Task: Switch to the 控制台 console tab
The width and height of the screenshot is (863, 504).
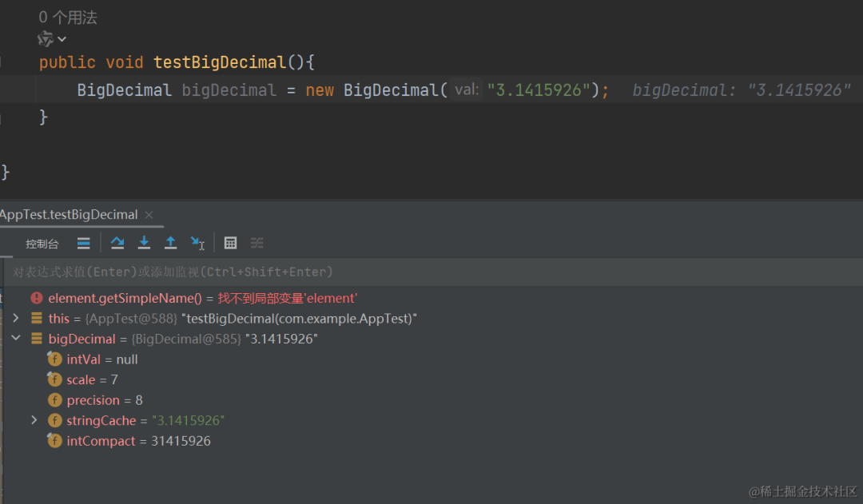Action: (x=42, y=244)
